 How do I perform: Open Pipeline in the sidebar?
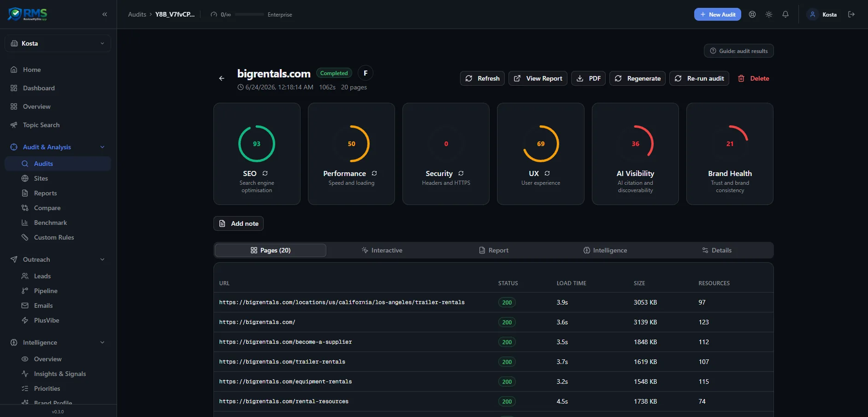tap(58, 291)
